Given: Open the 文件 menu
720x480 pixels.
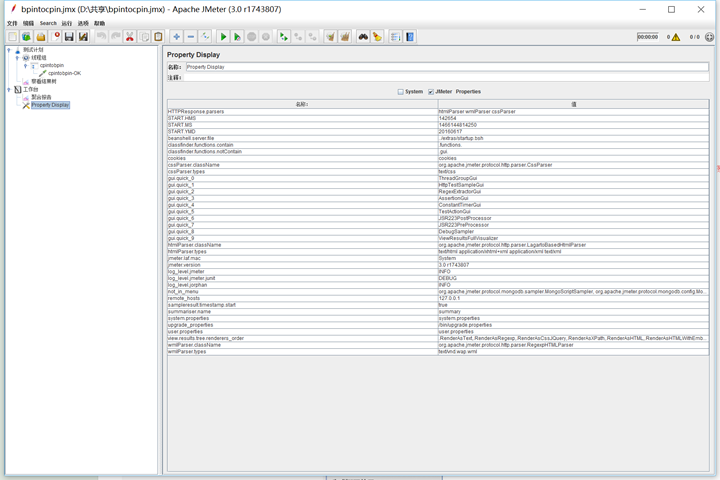Looking at the screenshot, I should click(x=12, y=23).
